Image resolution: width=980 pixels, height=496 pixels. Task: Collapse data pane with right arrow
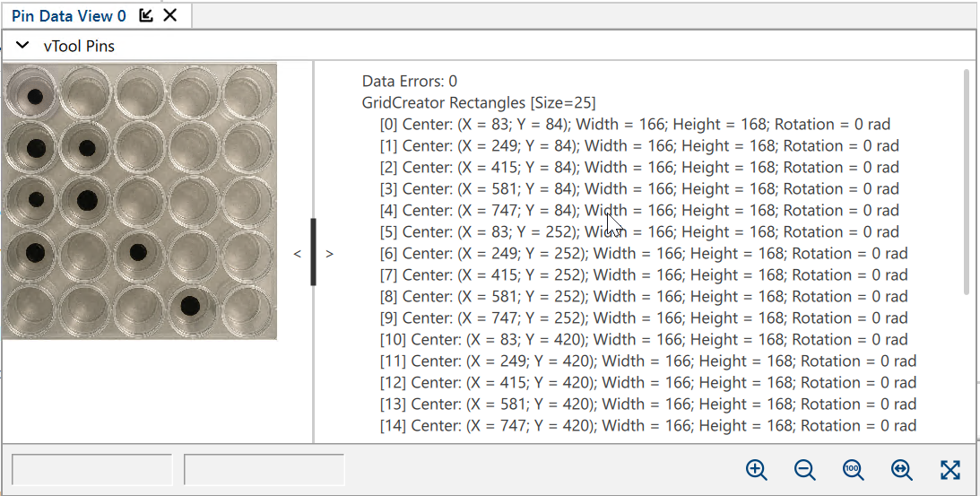tap(329, 254)
